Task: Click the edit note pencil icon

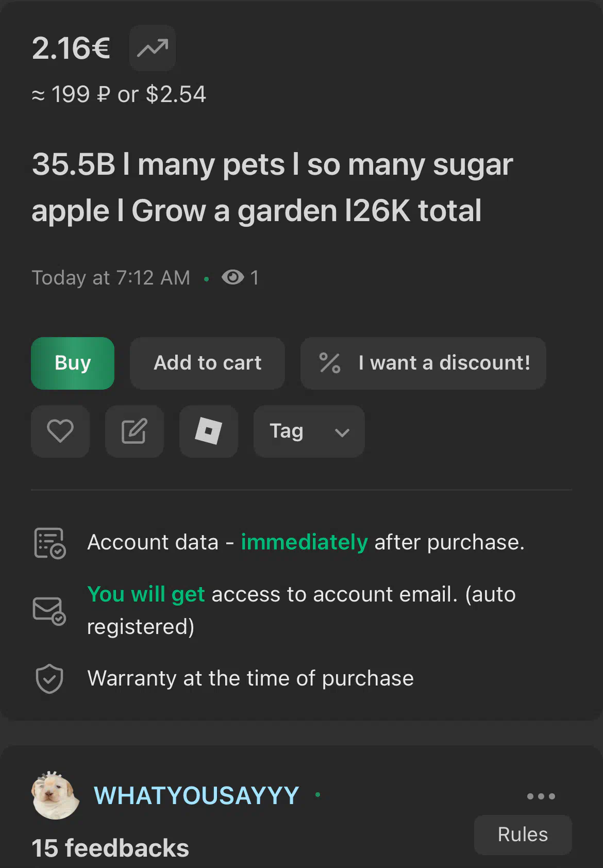Action: click(135, 431)
